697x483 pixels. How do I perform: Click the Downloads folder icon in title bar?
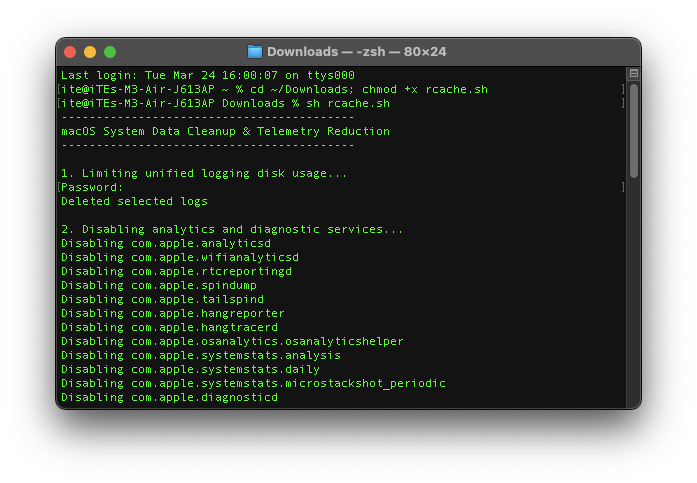pyautogui.click(x=255, y=52)
